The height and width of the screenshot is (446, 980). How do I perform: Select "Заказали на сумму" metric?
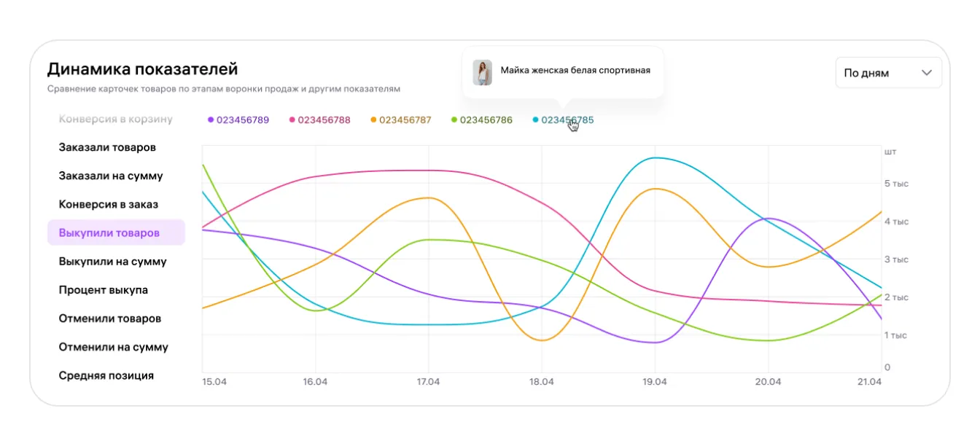click(x=111, y=176)
